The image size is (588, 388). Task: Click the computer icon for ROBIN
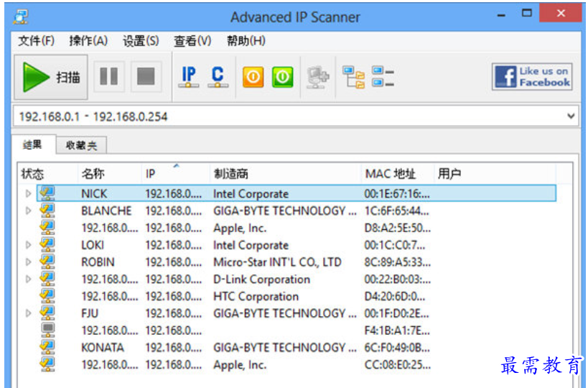47,262
